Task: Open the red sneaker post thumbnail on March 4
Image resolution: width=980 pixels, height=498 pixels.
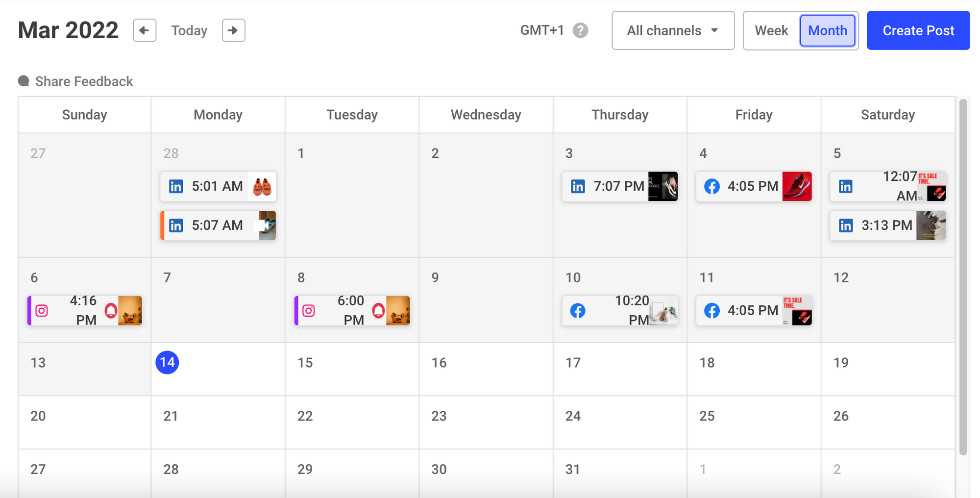Action: point(798,186)
